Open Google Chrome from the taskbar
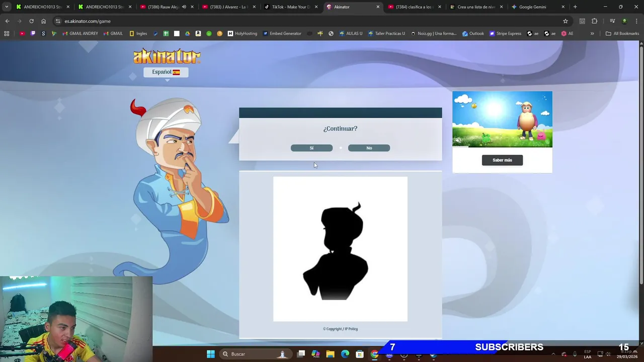Image resolution: width=644 pixels, height=362 pixels. (374, 354)
